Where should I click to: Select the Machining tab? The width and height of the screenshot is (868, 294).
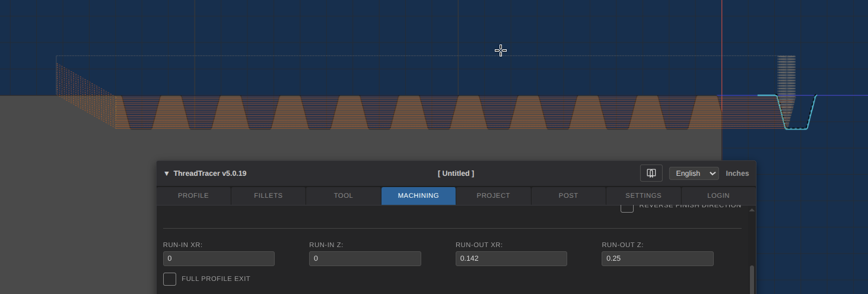point(418,195)
